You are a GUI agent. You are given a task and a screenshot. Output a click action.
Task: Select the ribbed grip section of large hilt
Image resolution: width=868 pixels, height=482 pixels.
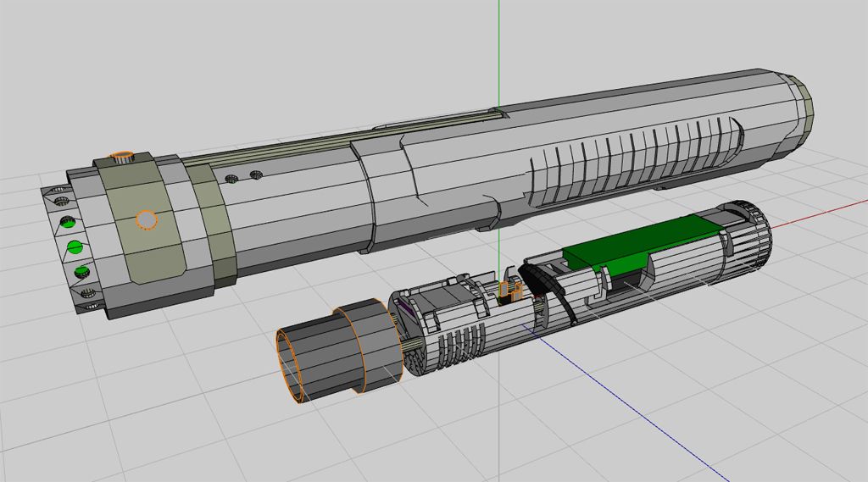tap(634, 160)
